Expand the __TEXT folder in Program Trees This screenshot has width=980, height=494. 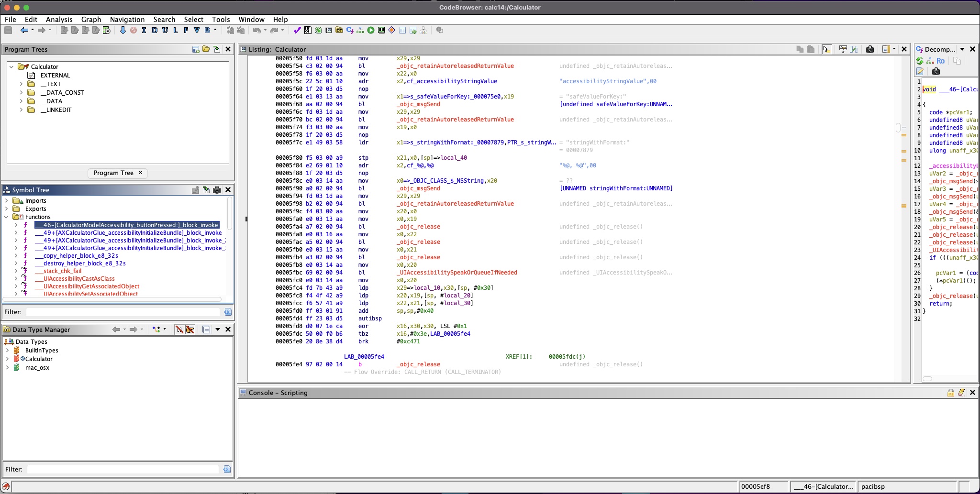21,84
